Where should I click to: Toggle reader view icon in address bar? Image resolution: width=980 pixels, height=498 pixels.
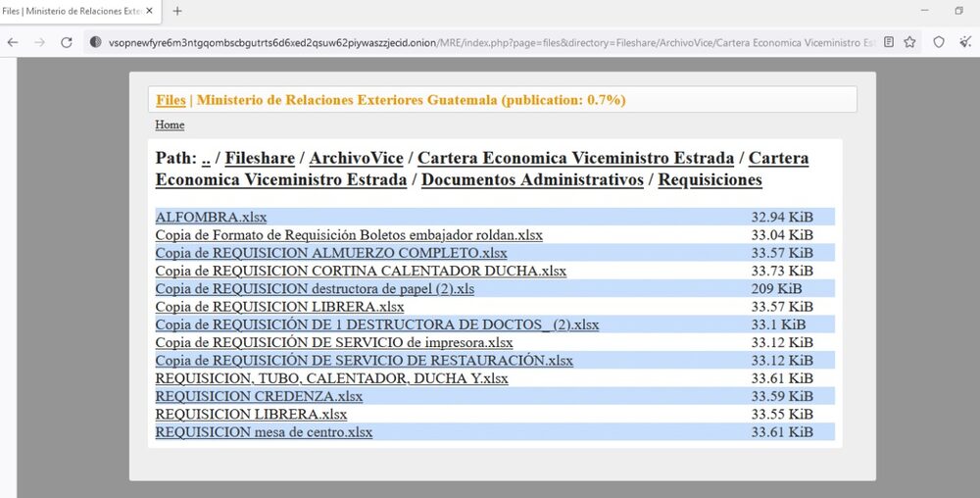(x=889, y=42)
